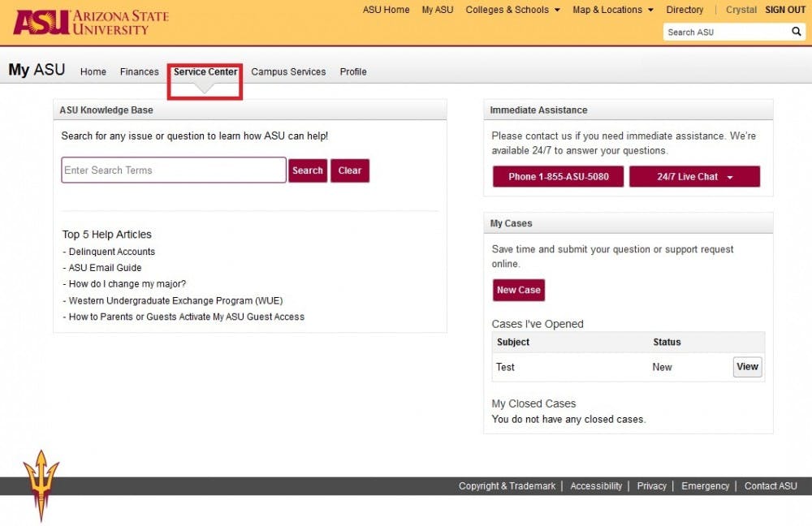Expand the Colleges & Schools dropdown
Screen dimensions: 812x526
point(512,10)
